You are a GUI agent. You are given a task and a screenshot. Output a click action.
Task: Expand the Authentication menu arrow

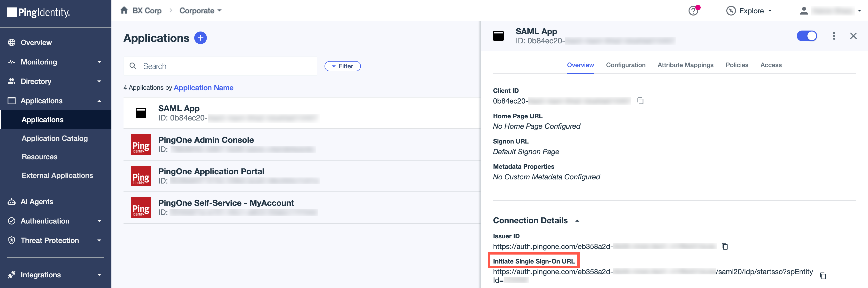[99, 221]
